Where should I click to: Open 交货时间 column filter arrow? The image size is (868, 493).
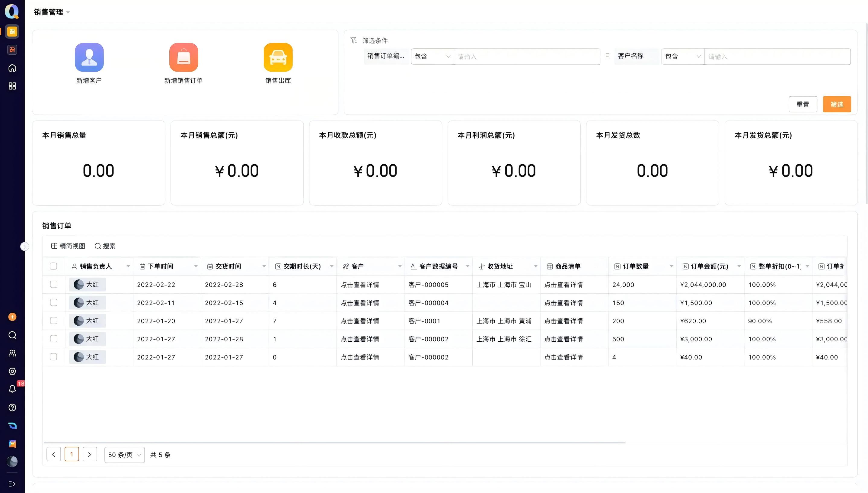click(264, 266)
